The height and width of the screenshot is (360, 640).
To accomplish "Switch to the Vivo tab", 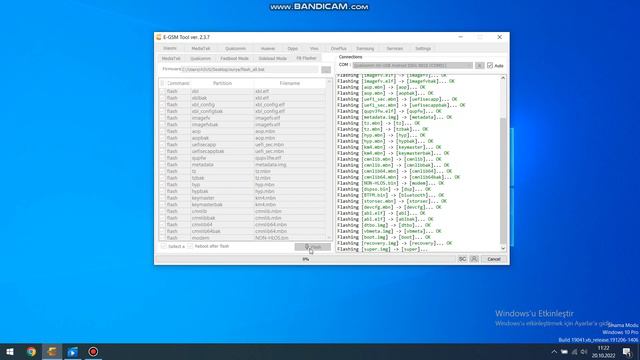I will tap(314, 49).
